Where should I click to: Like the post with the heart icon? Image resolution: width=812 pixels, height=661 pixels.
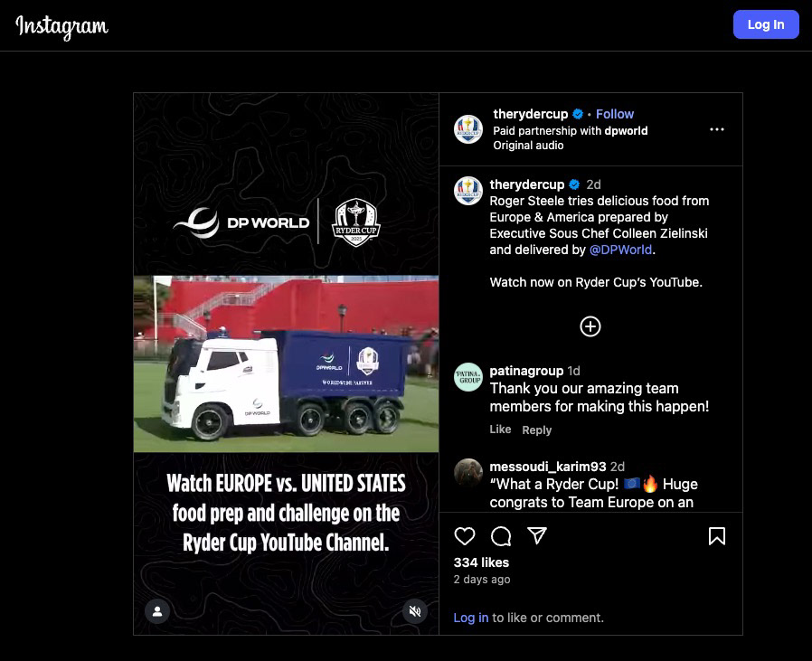tap(465, 536)
